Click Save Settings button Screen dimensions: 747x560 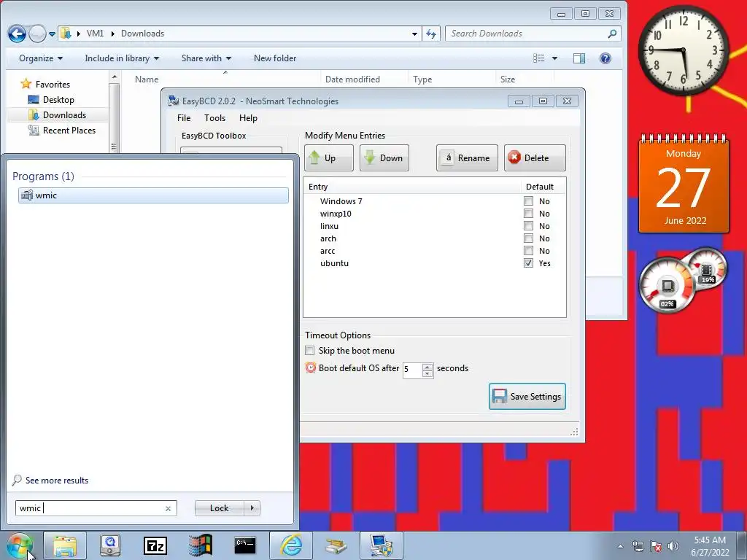point(527,396)
